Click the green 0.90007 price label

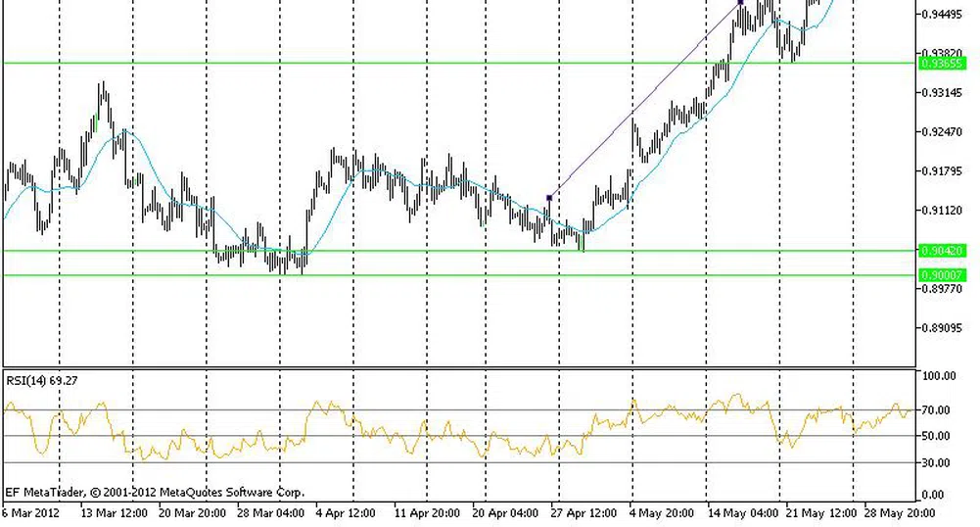click(943, 275)
